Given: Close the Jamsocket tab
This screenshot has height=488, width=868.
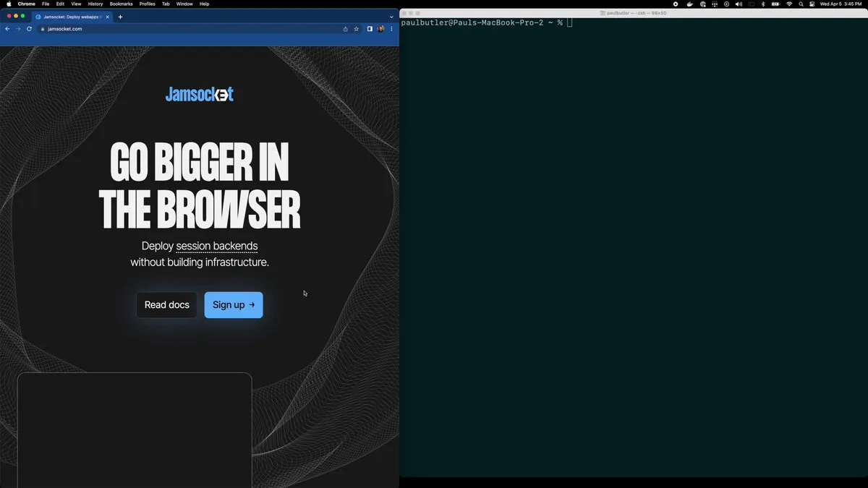Looking at the screenshot, I should point(108,17).
